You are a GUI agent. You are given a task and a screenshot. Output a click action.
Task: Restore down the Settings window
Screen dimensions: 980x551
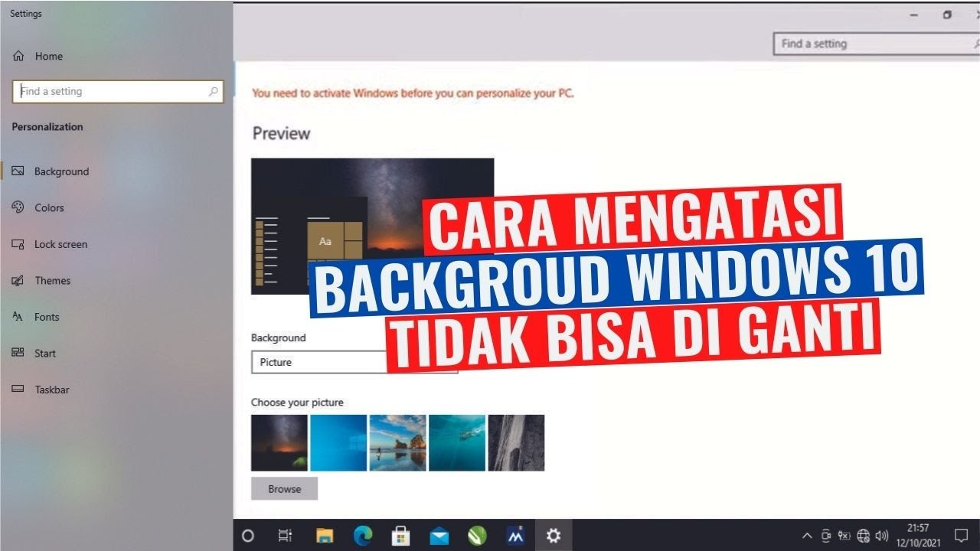click(x=947, y=15)
